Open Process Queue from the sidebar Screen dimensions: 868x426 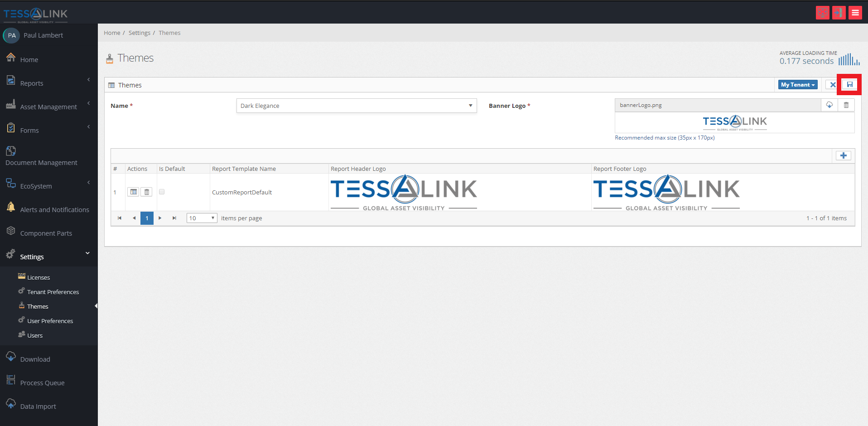click(42, 382)
